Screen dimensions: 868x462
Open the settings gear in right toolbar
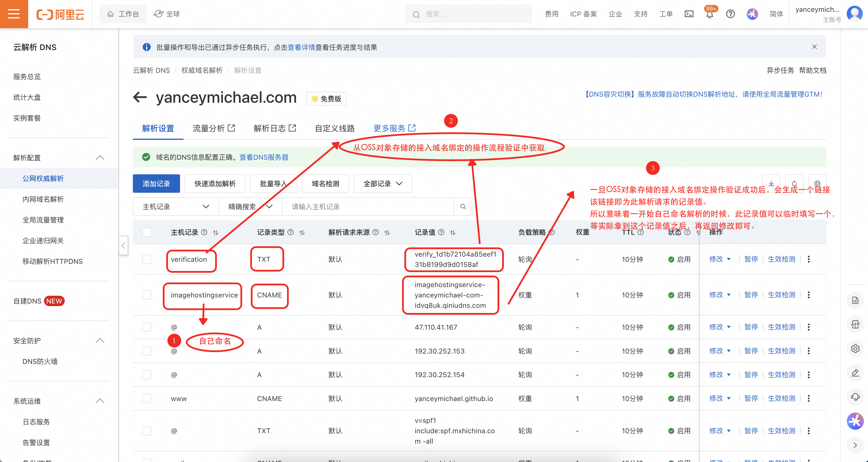855,348
